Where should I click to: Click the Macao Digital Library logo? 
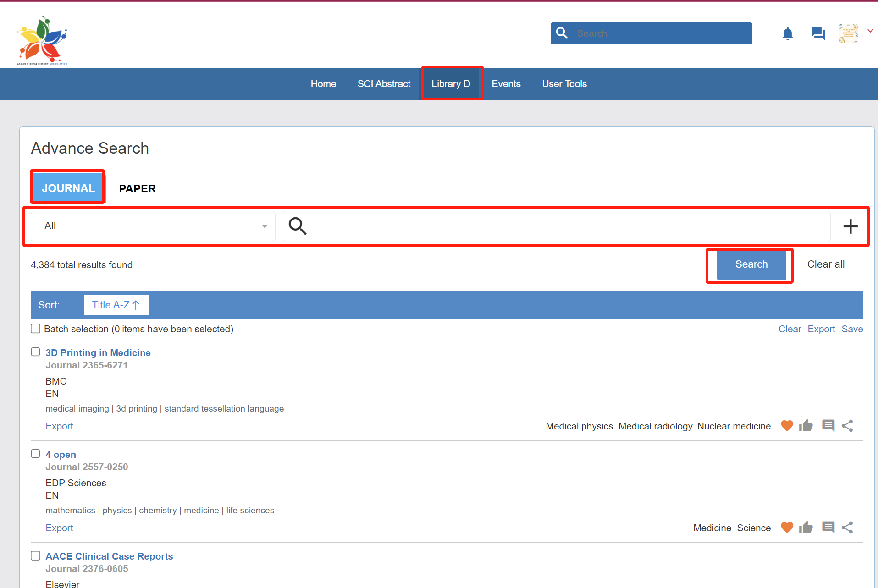tap(42, 40)
